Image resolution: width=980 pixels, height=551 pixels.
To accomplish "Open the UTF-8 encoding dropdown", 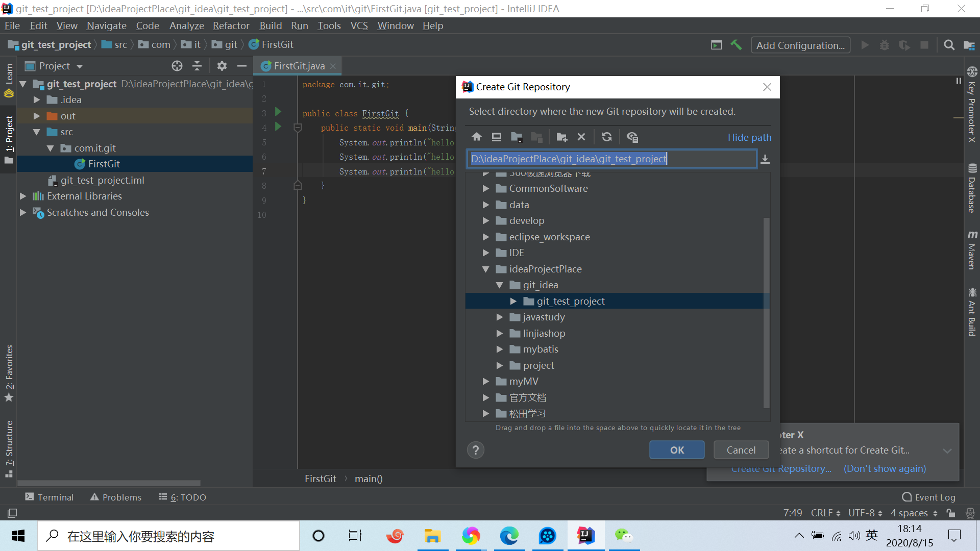I will tap(865, 513).
